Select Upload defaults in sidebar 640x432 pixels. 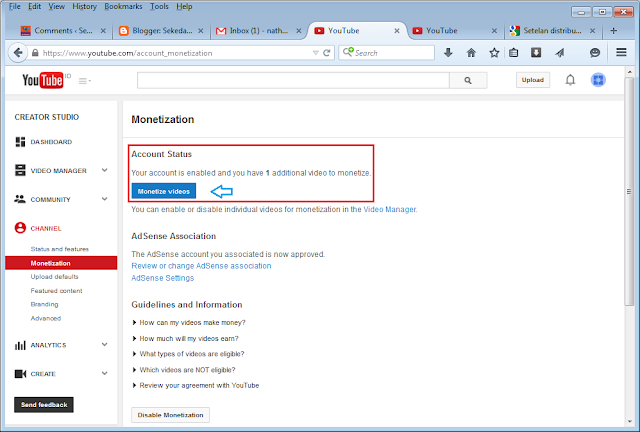[54, 276]
